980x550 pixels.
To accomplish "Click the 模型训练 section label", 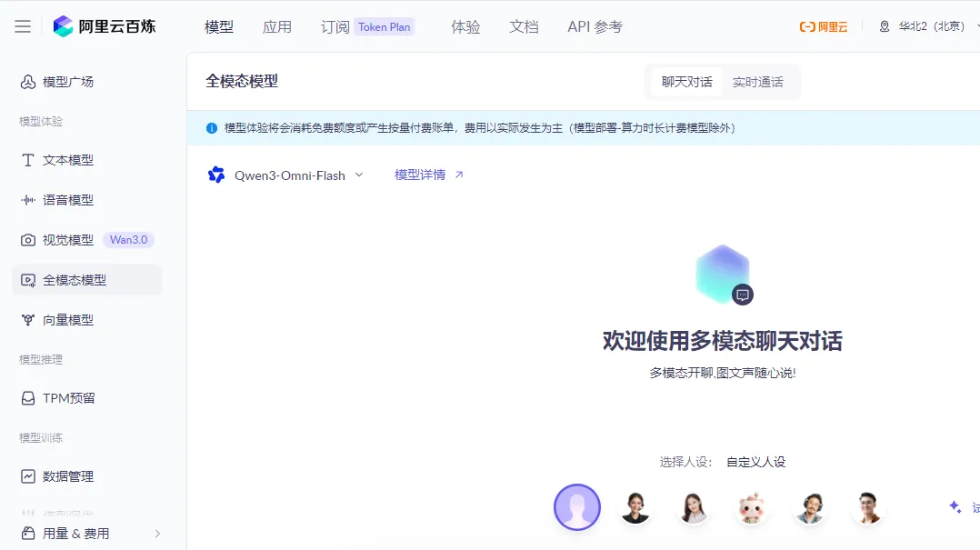I will (41, 437).
